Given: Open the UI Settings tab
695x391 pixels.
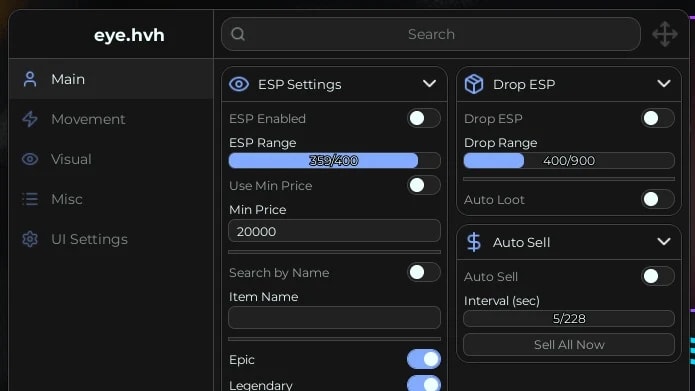Looking at the screenshot, I should click(x=111, y=239).
